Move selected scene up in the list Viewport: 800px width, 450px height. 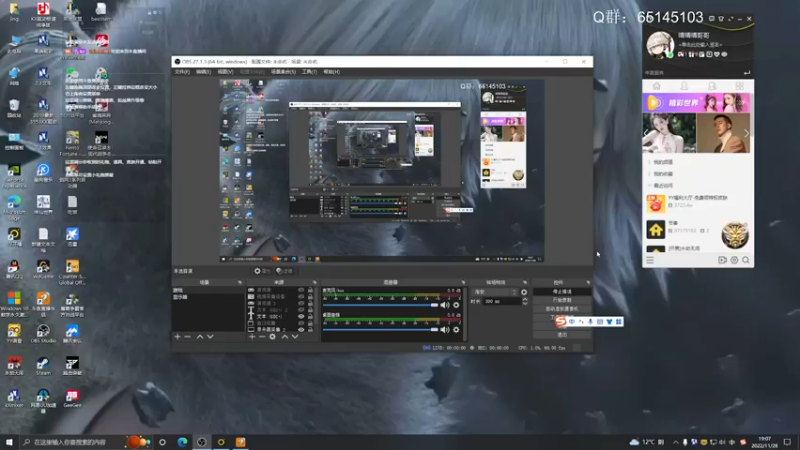[x=200, y=337]
